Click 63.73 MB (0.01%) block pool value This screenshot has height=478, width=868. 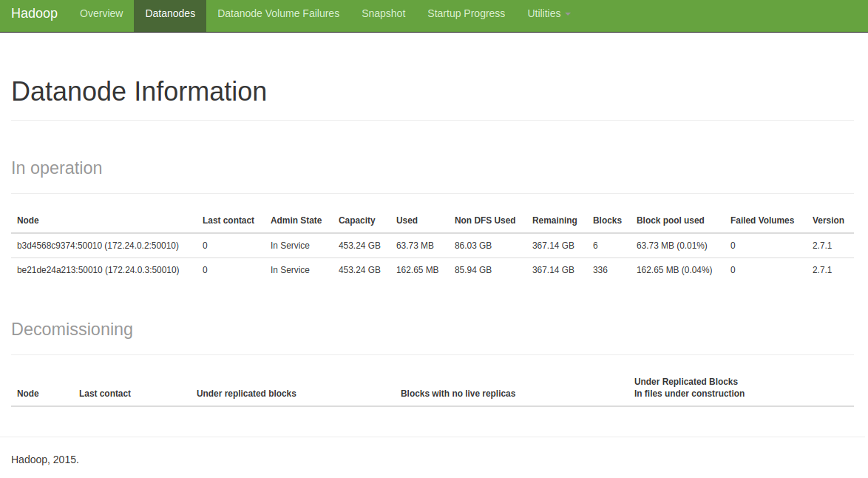pos(672,246)
